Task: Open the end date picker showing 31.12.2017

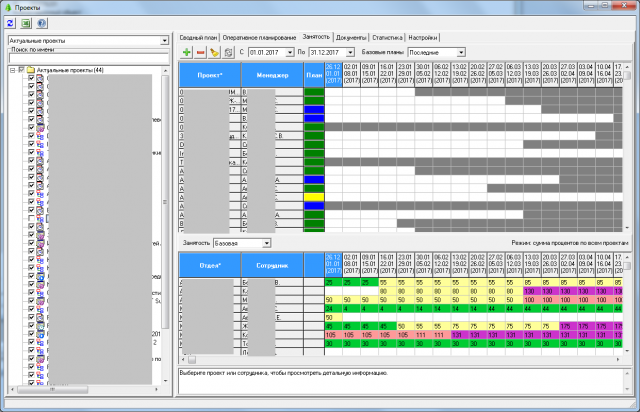Action: [x=350, y=52]
